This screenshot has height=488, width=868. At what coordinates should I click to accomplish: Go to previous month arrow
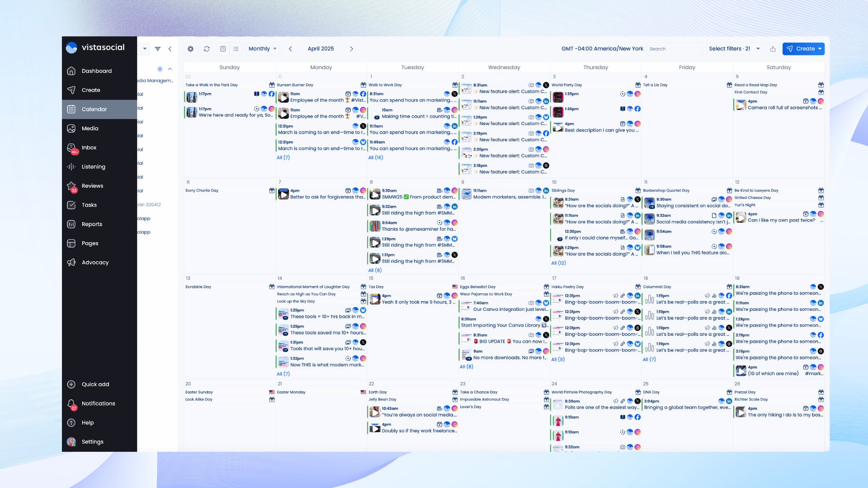pos(290,49)
